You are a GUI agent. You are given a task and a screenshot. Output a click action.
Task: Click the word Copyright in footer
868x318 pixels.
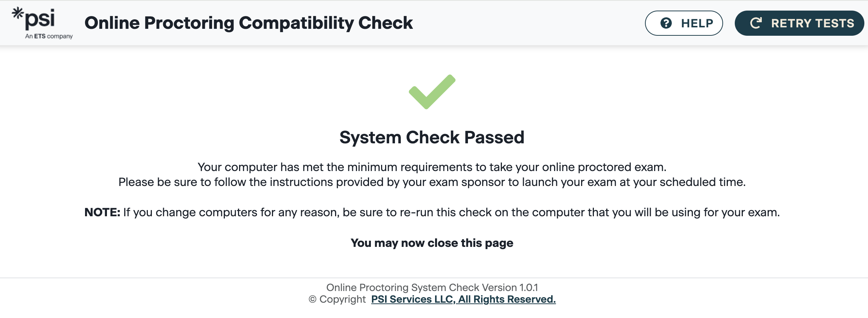pyautogui.click(x=342, y=299)
